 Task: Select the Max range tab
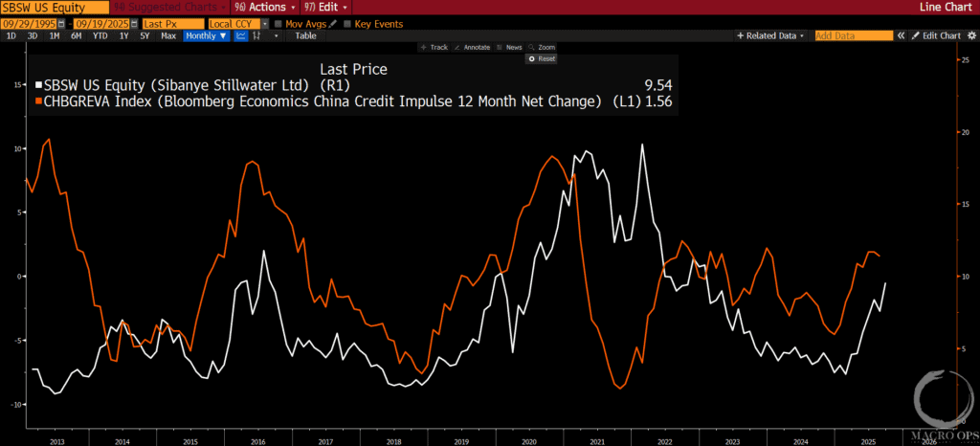[x=168, y=35]
